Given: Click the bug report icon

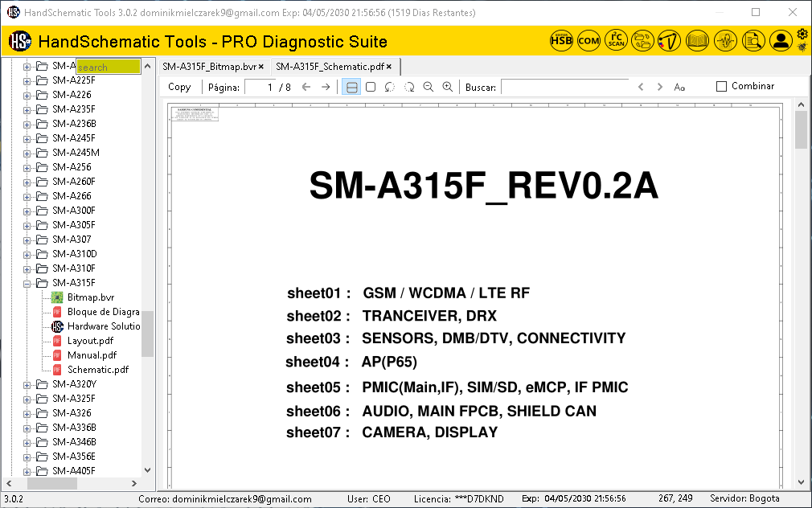Looking at the screenshot, I should (802, 47).
